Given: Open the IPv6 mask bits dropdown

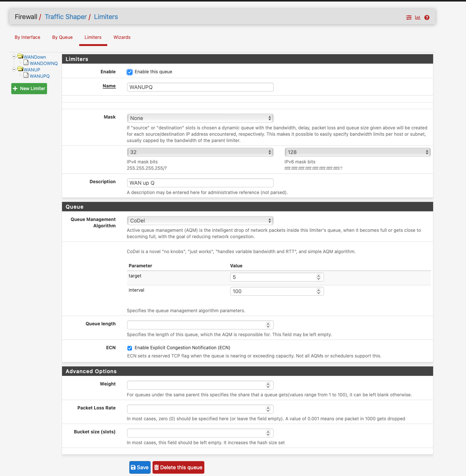Looking at the screenshot, I should click(358, 152).
